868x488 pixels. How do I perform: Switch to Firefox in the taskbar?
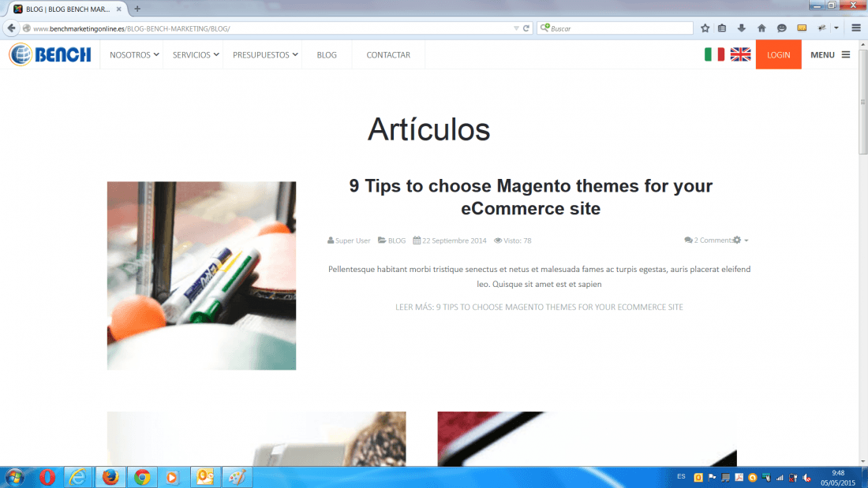point(110,477)
